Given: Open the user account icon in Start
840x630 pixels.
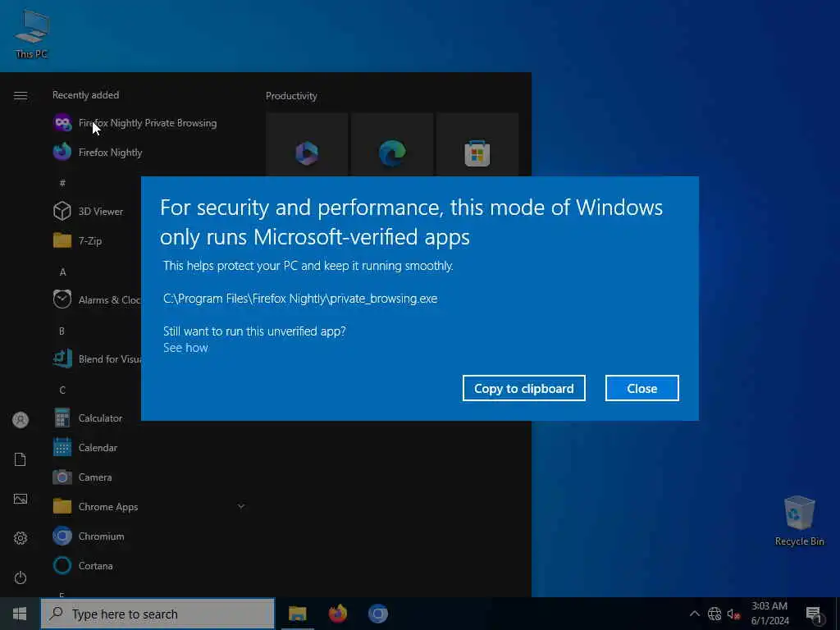Looking at the screenshot, I should click(x=21, y=420).
